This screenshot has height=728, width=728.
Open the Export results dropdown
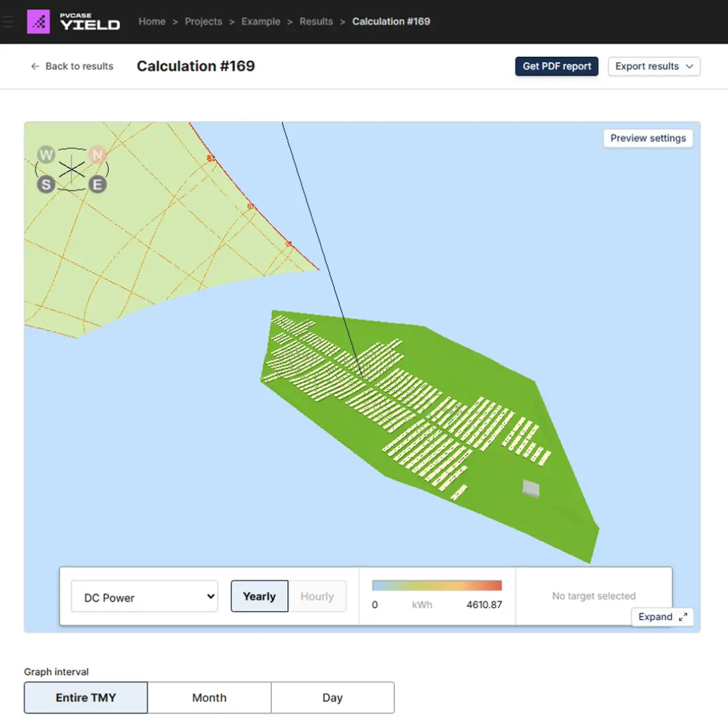pyautogui.click(x=654, y=66)
